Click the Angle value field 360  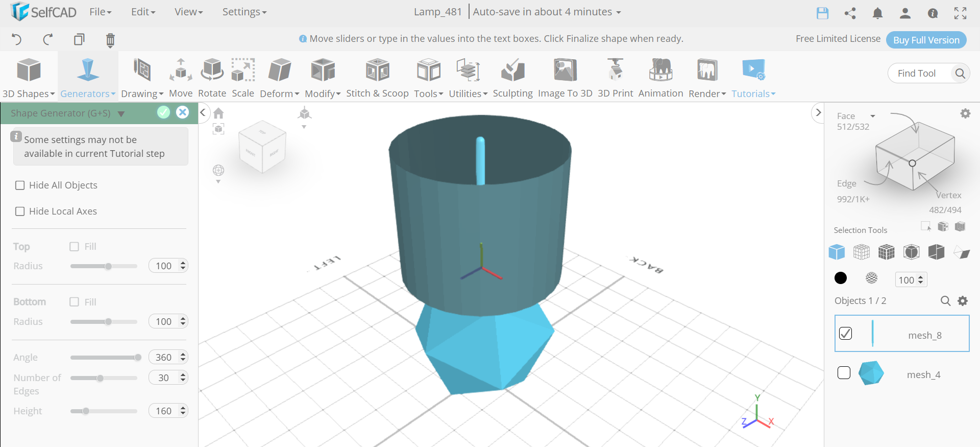pos(164,357)
